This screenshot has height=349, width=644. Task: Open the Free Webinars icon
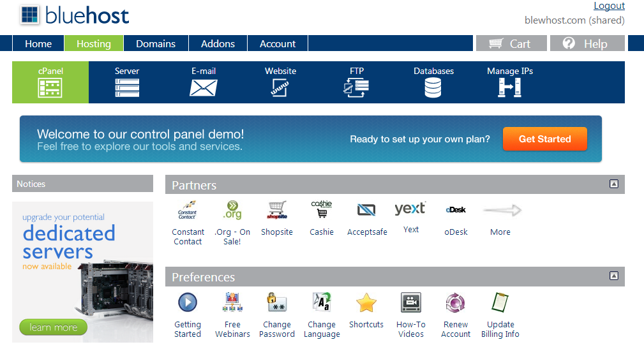tap(232, 302)
